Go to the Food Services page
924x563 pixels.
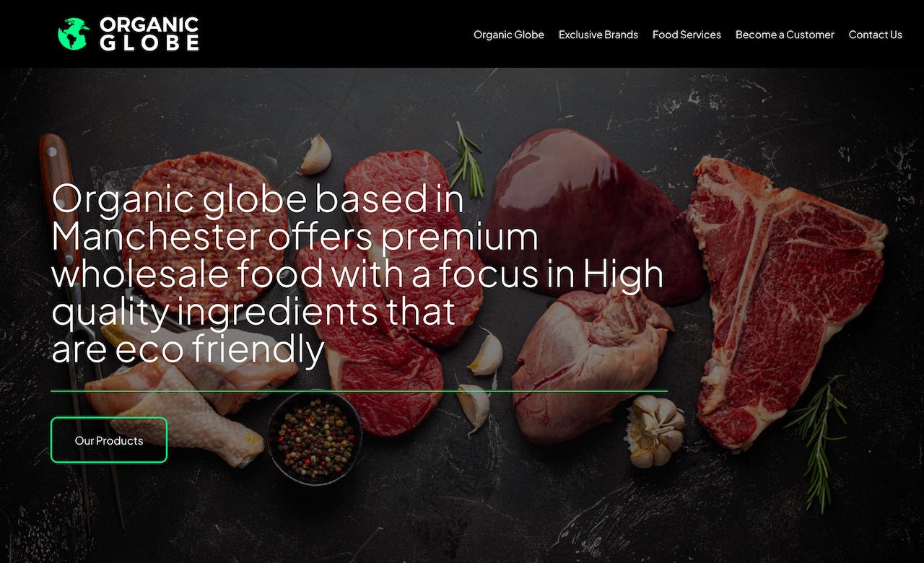(687, 35)
